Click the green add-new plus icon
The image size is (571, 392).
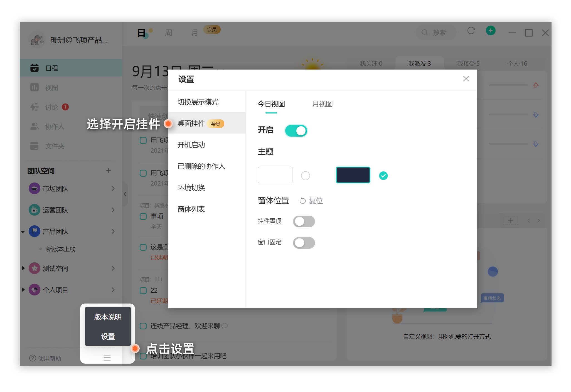[x=490, y=30]
